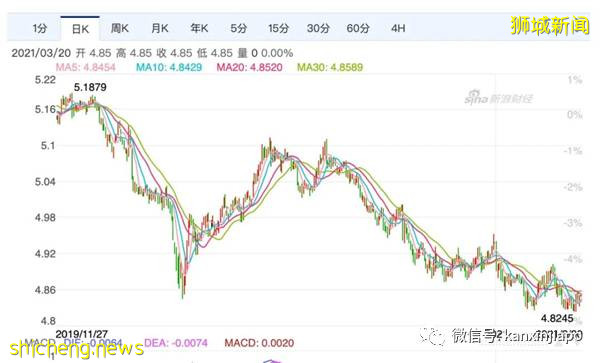The image size is (602, 363).
Task: Open the 年K yearly chart tab
Action: (199, 28)
